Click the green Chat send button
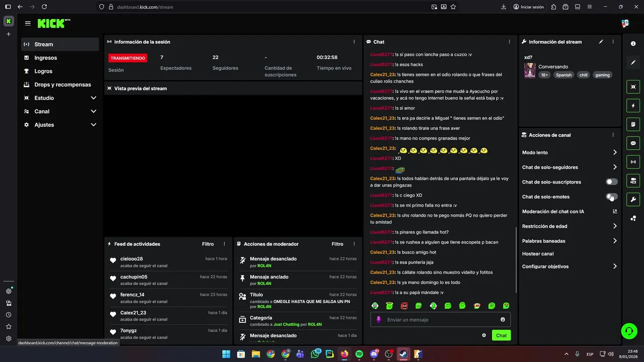The width and height of the screenshot is (644, 362). click(x=501, y=335)
